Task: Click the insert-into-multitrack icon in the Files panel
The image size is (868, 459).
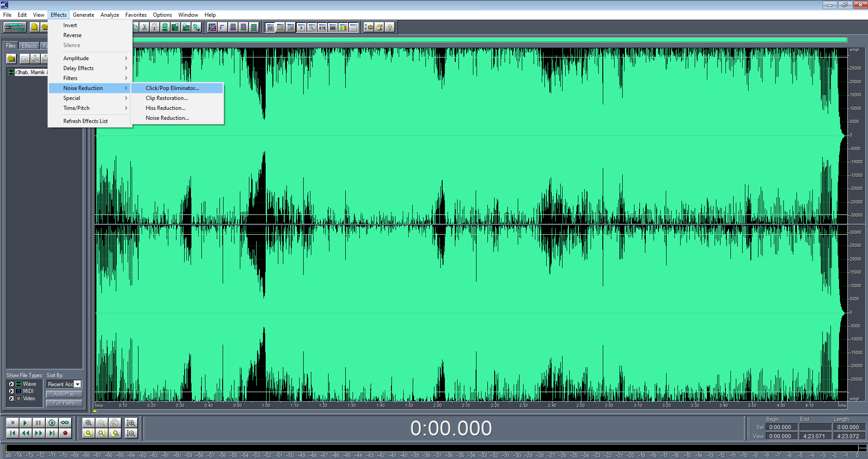Action: [35, 59]
